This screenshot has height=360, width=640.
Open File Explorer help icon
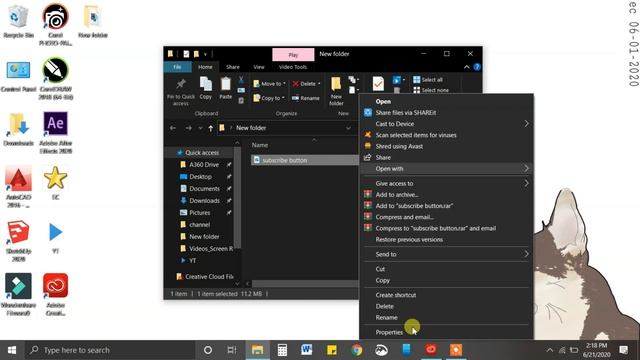477,67
